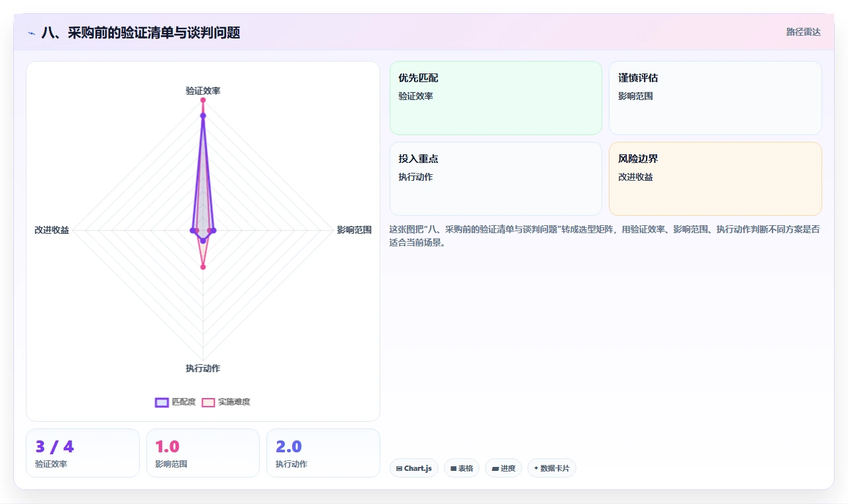Click the 验证效率 radar axis label
Screen dimensions: 848x504
[203, 91]
